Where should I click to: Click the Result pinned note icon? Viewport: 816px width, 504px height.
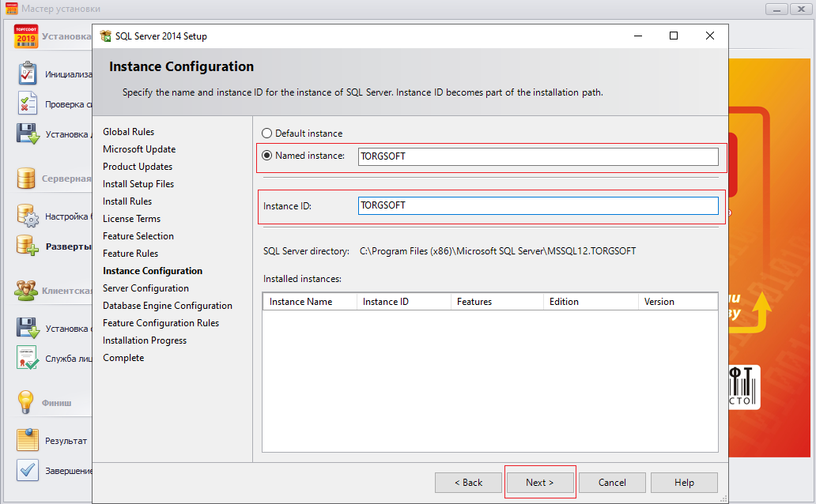click(28, 440)
